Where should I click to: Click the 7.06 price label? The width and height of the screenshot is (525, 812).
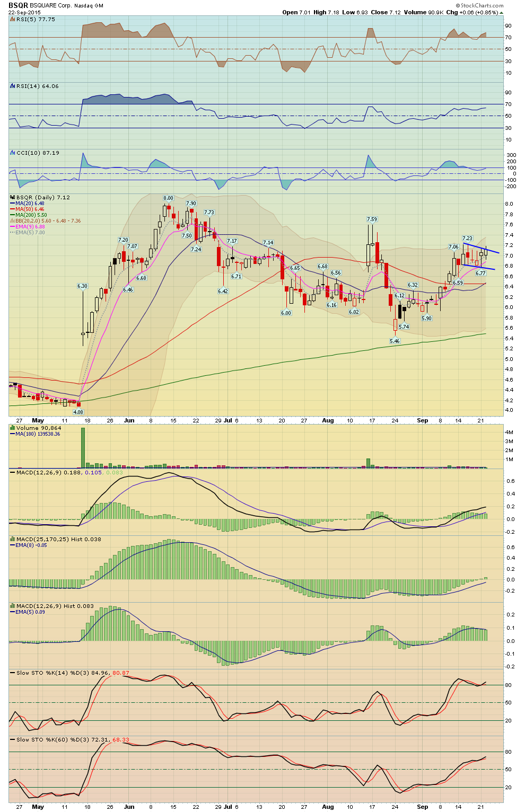pos(453,247)
